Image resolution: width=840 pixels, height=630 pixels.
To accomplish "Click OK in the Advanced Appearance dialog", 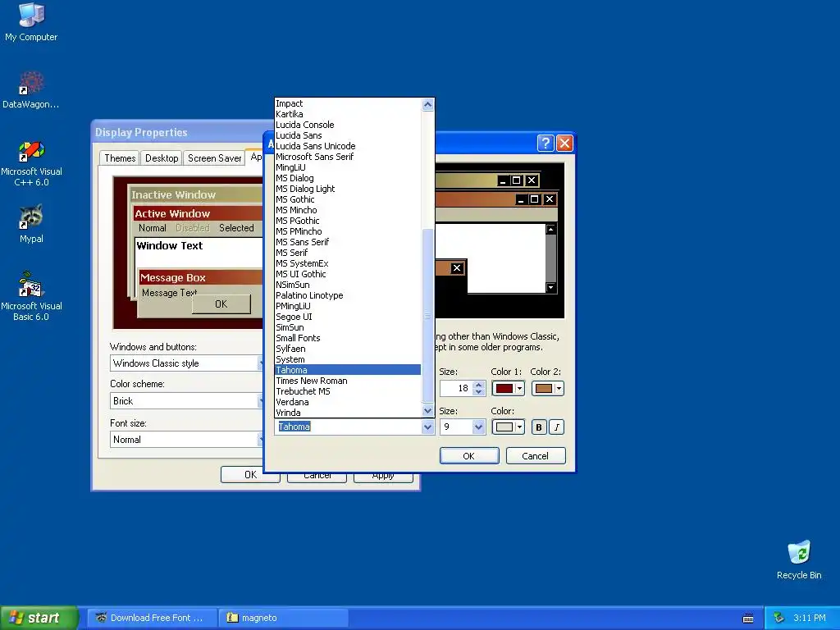I will (x=468, y=456).
